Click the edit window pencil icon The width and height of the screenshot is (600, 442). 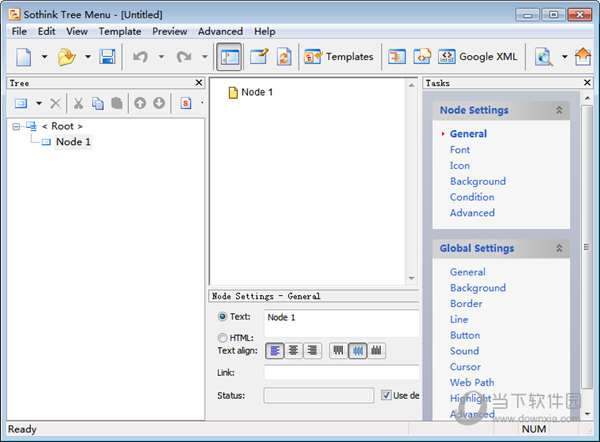point(259,57)
